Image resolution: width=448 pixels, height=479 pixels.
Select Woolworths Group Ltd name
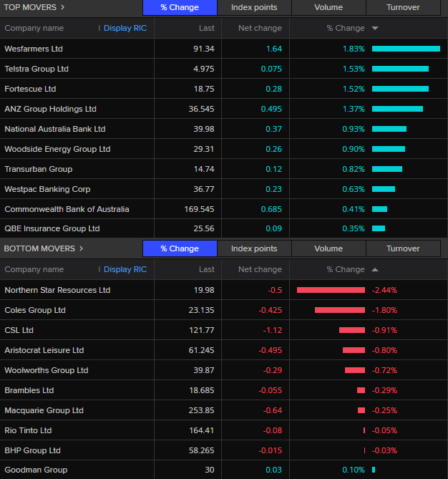coord(47,370)
